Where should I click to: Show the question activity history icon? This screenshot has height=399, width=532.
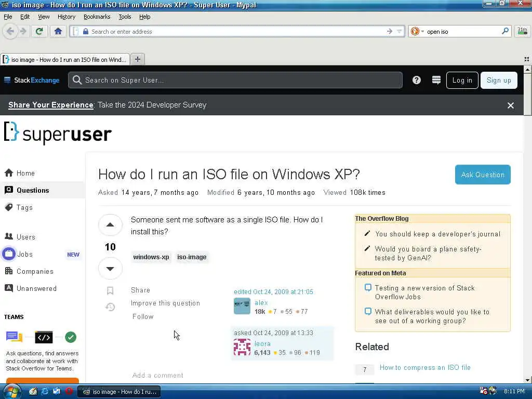pos(110,307)
